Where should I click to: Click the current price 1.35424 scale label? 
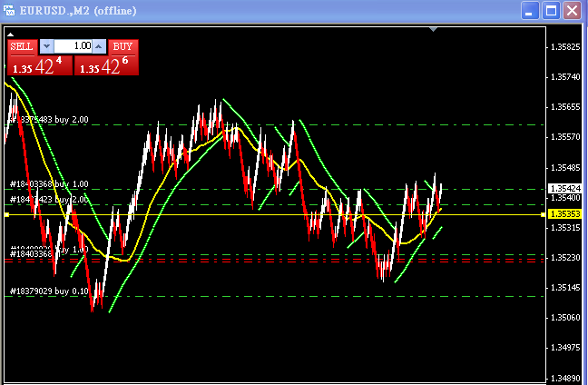click(x=565, y=188)
